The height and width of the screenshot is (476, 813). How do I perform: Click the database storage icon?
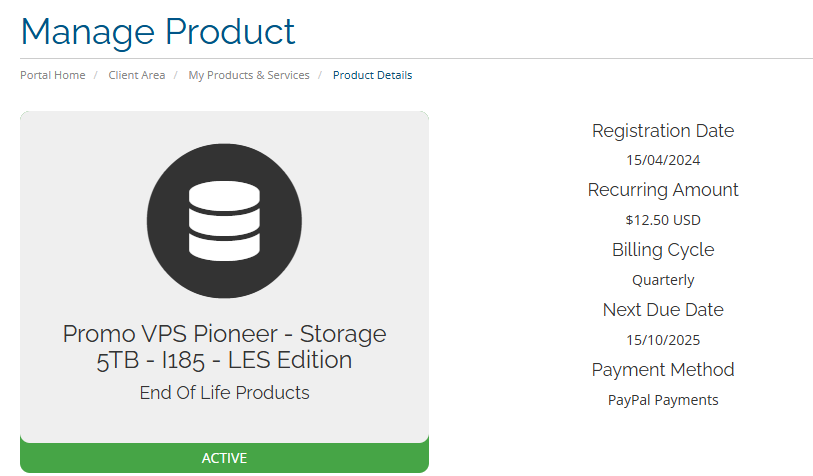(224, 221)
